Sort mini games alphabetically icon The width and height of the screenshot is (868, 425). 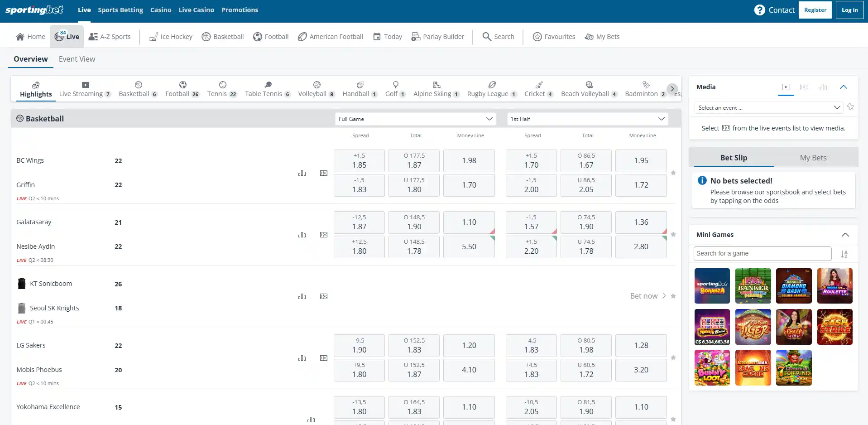(x=844, y=254)
